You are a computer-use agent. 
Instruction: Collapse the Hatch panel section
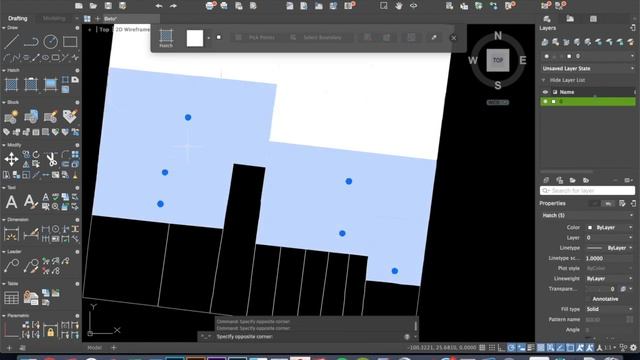4,71
